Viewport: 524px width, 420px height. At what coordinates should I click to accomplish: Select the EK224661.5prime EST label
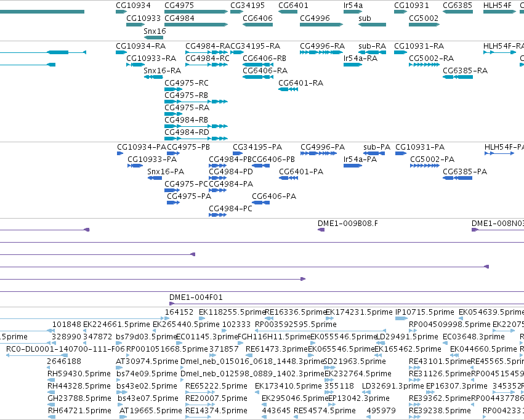116,325
